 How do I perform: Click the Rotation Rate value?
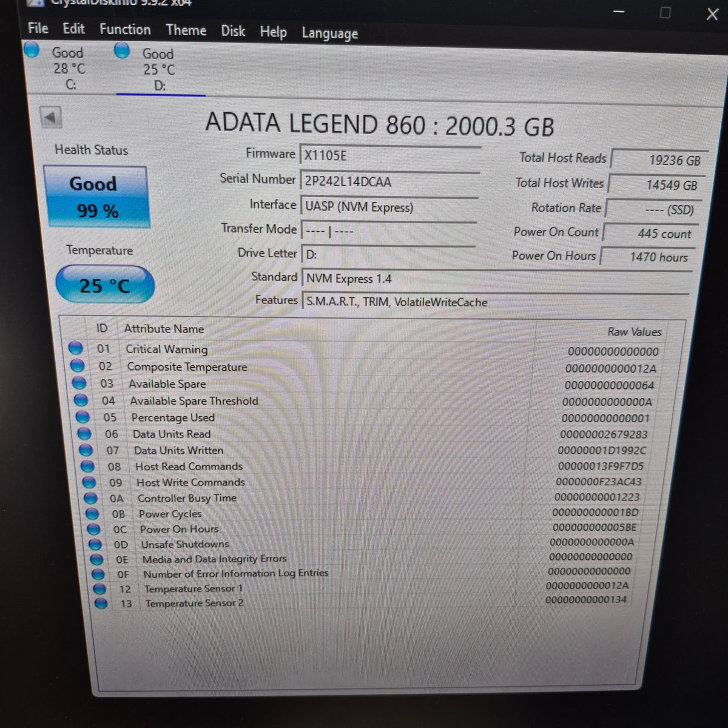pos(653,210)
